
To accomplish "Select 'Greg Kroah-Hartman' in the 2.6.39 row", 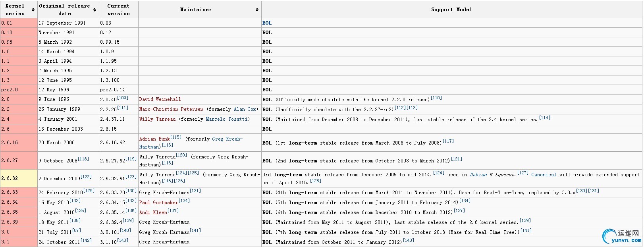I will tap(164, 222).
